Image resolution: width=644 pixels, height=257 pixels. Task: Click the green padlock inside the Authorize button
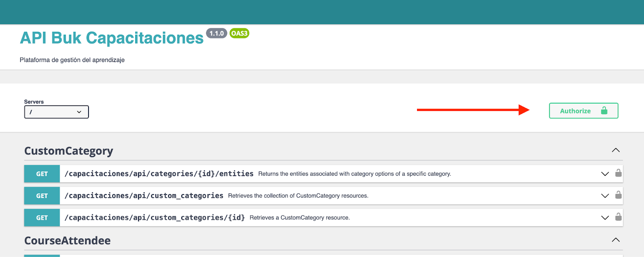(604, 111)
